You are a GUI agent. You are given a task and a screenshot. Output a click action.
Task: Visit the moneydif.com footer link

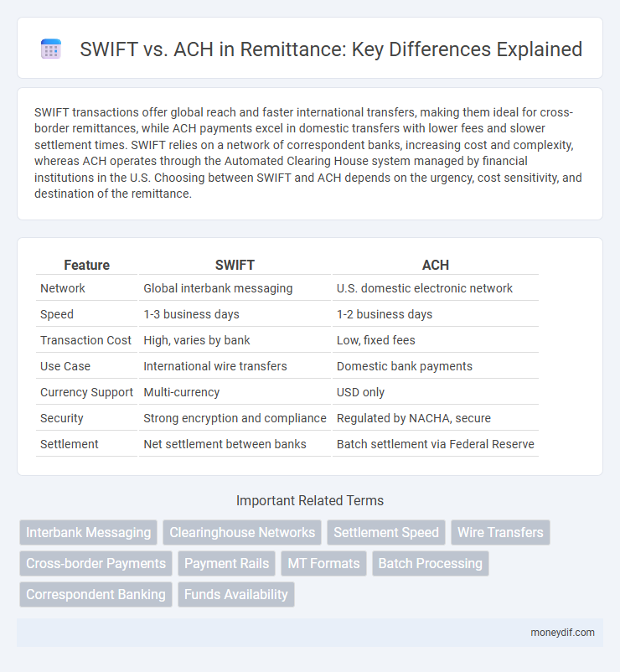[562, 632]
